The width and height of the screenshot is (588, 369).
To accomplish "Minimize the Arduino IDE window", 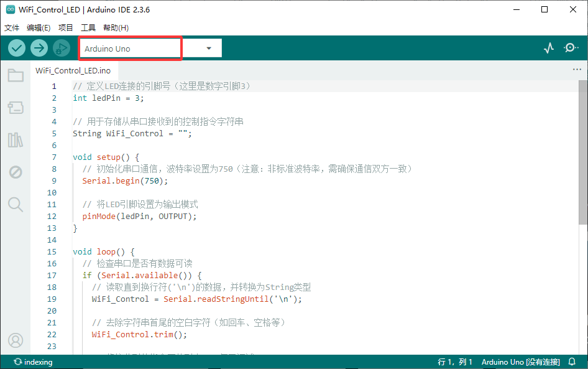I will [x=517, y=10].
